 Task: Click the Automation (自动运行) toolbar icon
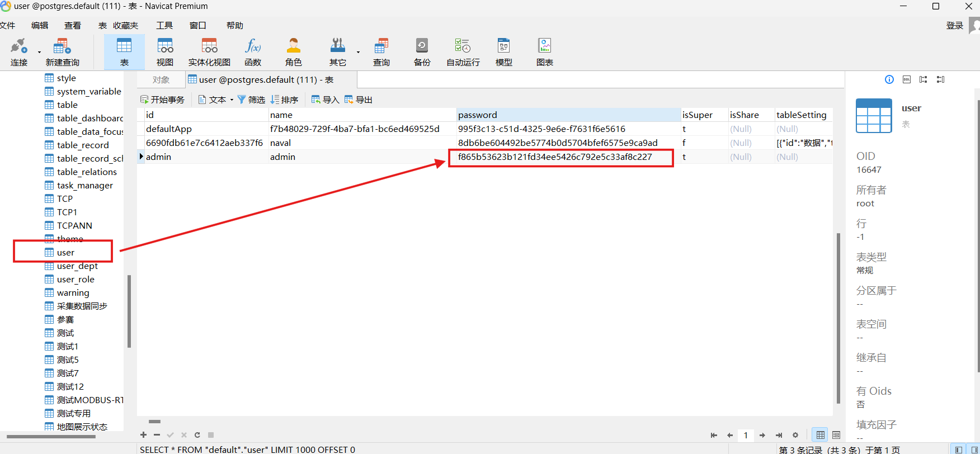(x=463, y=51)
